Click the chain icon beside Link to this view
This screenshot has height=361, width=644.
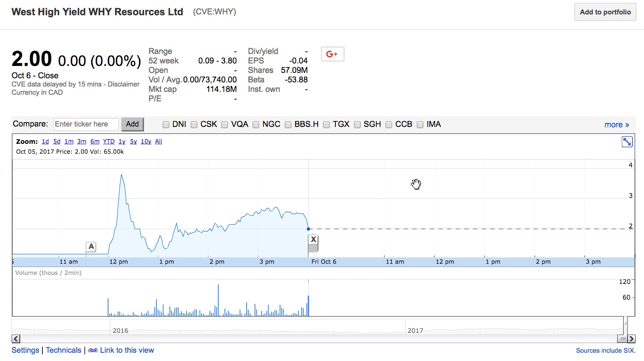[93, 350]
